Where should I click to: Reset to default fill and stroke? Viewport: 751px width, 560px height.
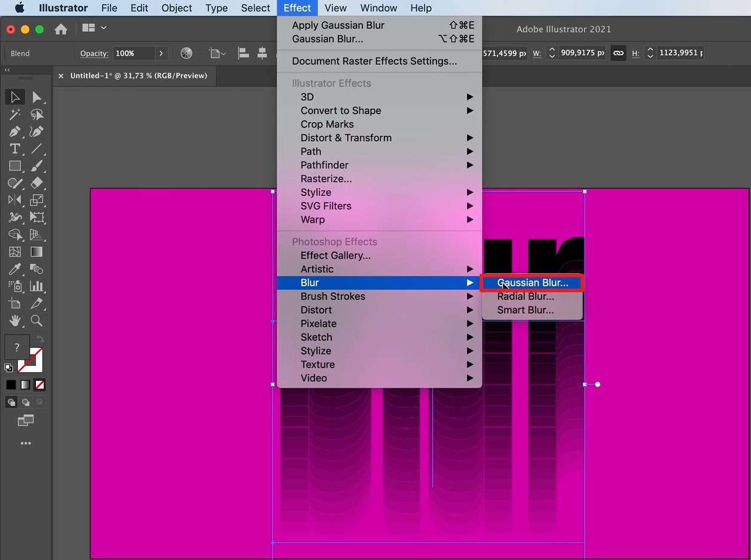click(x=8, y=368)
